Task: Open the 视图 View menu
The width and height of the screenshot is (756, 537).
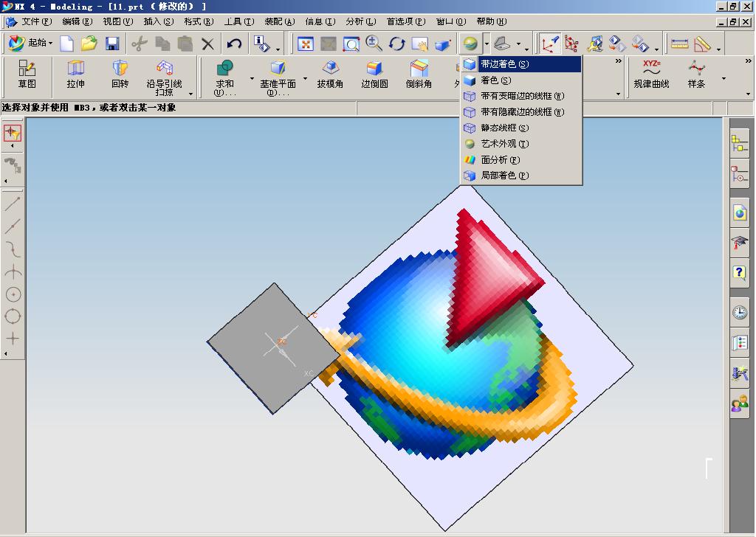Action: pos(117,21)
